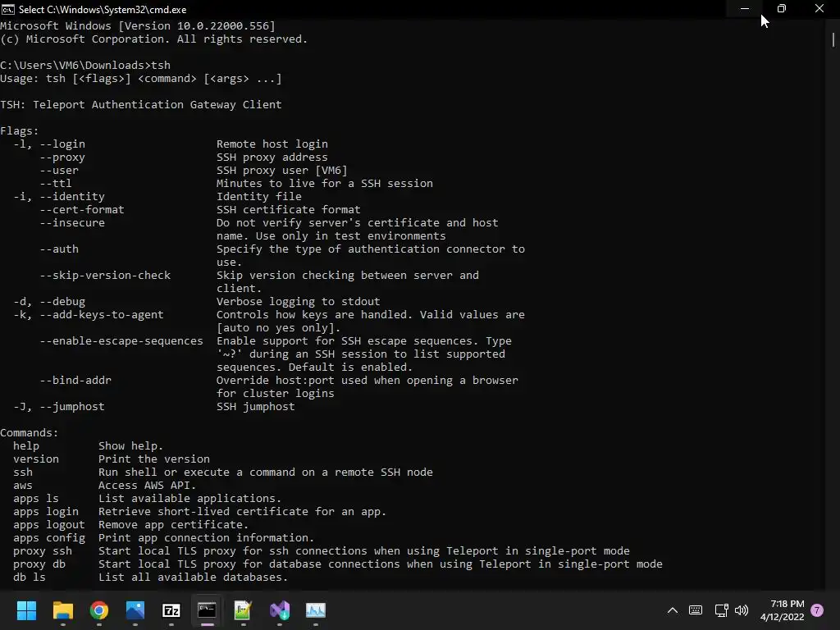Show hidden system tray icons

[x=673, y=610]
